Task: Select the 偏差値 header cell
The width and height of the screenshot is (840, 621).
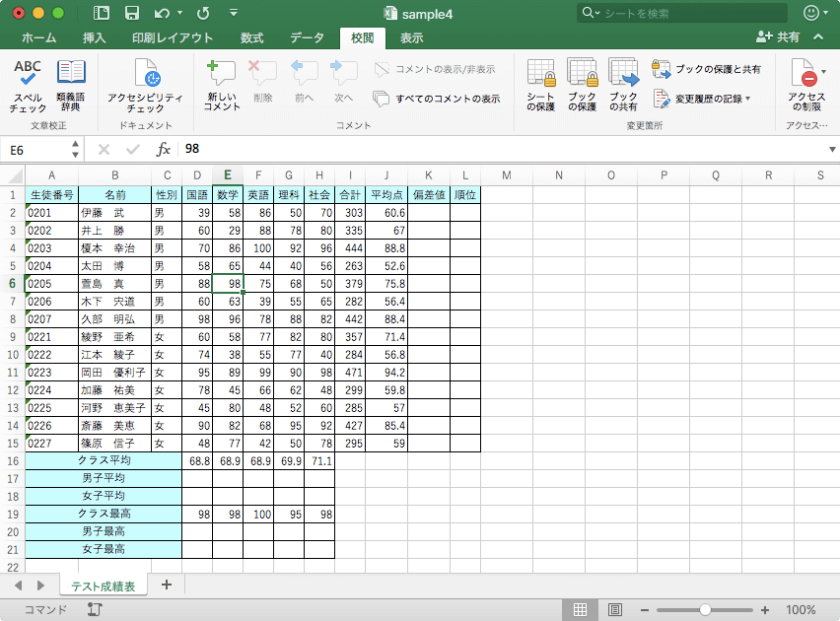Action: pos(429,195)
